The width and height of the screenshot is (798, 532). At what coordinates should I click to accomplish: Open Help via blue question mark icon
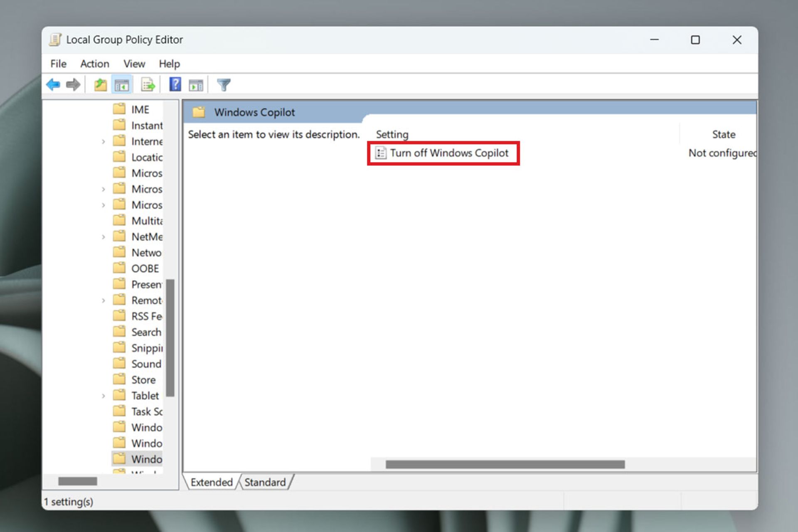pyautogui.click(x=175, y=84)
